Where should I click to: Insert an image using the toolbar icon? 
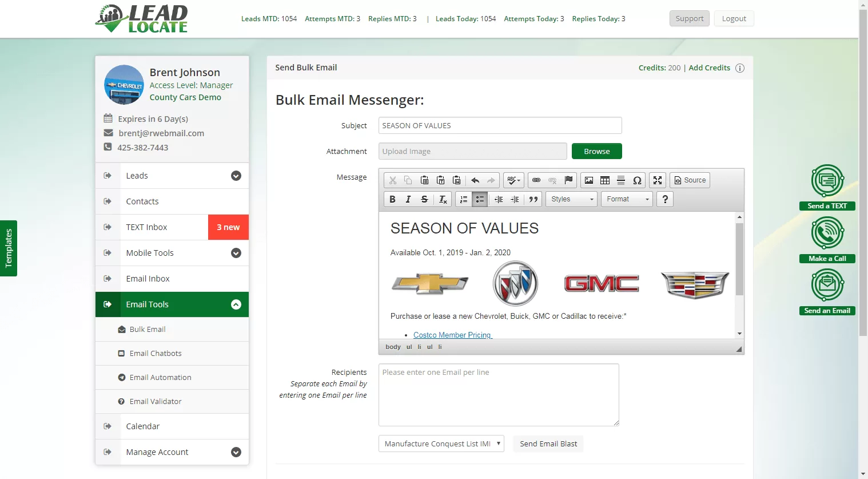(x=589, y=180)
